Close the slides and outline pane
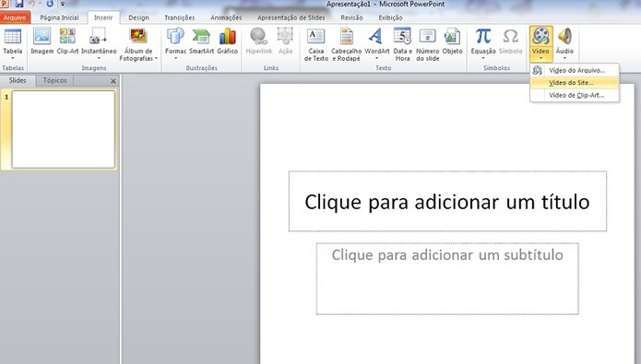 point(113,81)
